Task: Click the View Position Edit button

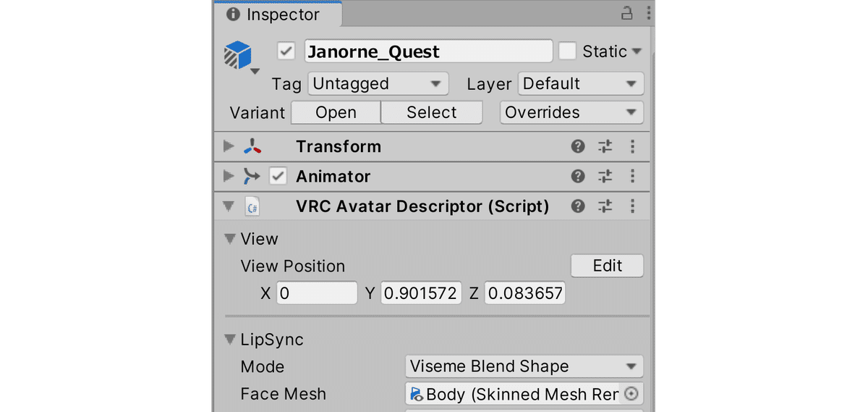Action: point(607,266)
